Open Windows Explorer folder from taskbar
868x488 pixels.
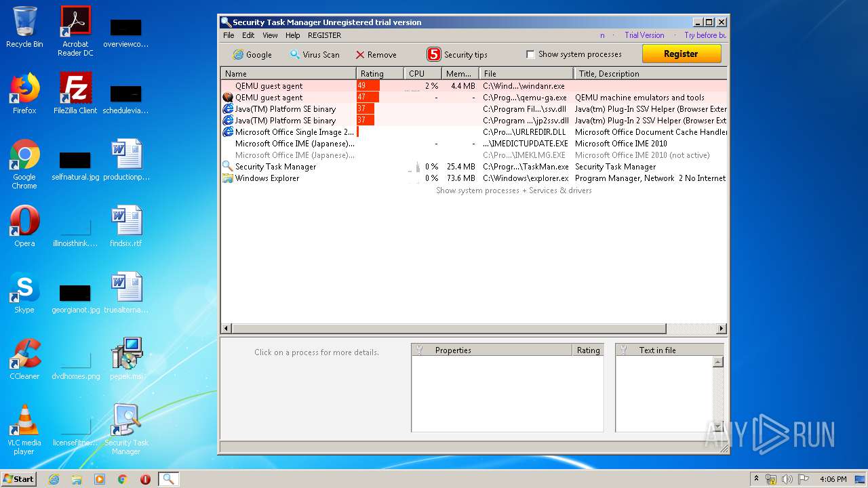click(x=77, y=479)
